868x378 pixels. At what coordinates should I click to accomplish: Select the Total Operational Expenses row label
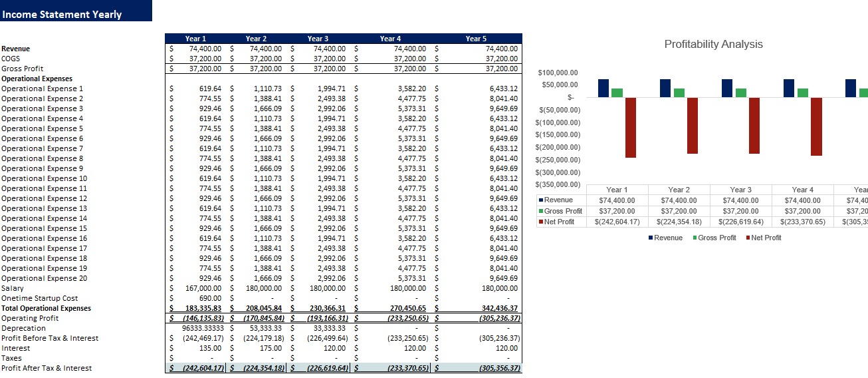click(x=46, y=308)
